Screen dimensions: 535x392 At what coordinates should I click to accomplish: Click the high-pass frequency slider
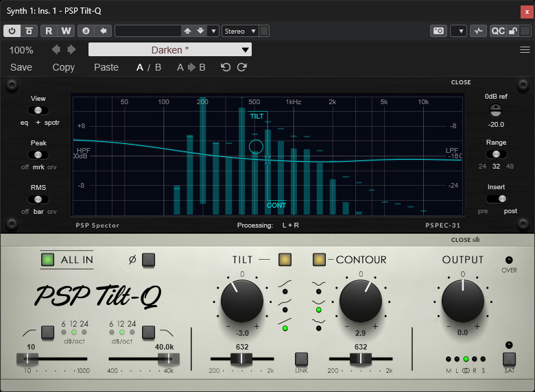pyautogui.click(x=52, y=358)
